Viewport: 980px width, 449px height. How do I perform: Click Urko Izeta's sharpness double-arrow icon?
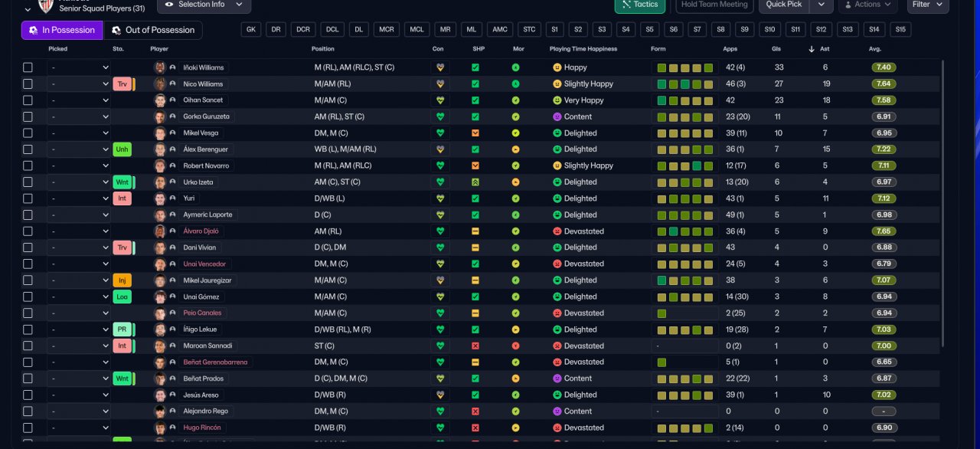point(475,182)
